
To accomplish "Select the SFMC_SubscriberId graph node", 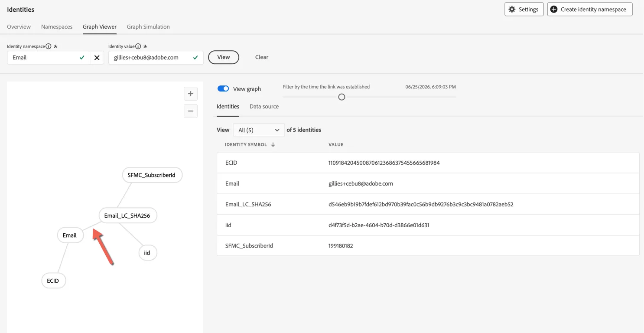I will click(x=152, y=175).
